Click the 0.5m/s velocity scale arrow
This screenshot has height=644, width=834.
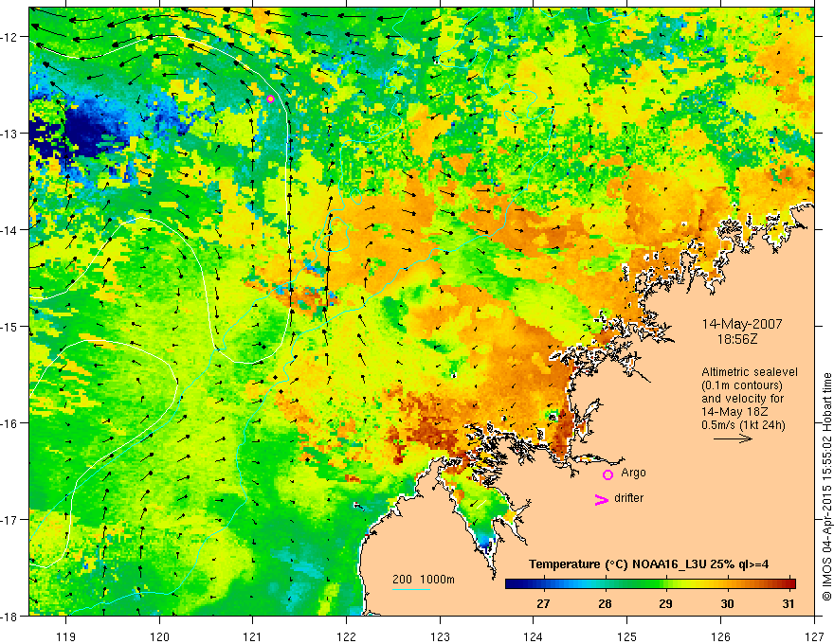pos(733,438)
